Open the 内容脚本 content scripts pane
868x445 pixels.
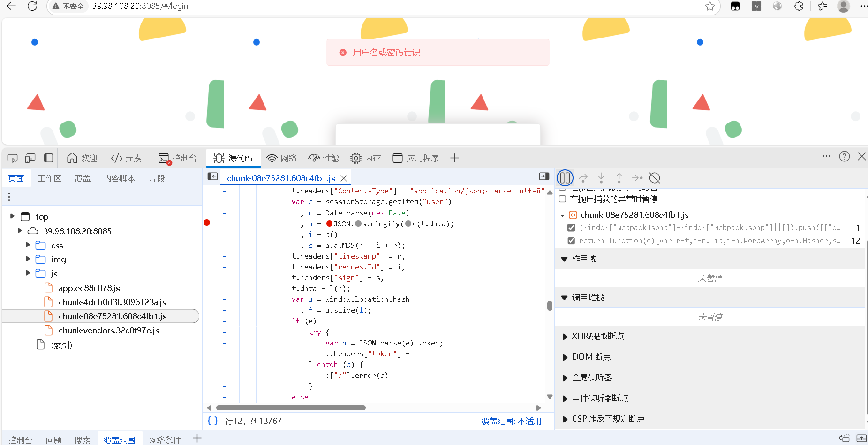point(120,178)
